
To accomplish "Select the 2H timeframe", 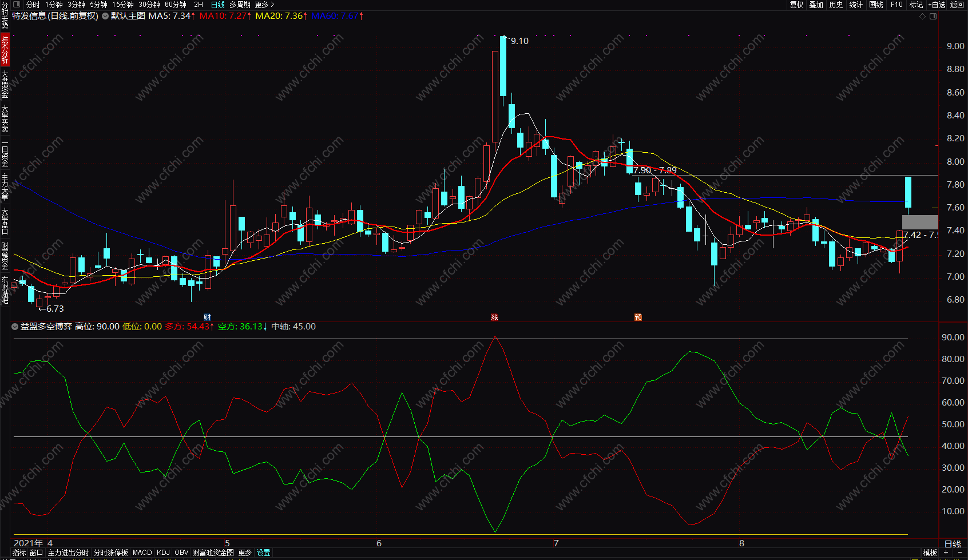I will tap(199, 5).
